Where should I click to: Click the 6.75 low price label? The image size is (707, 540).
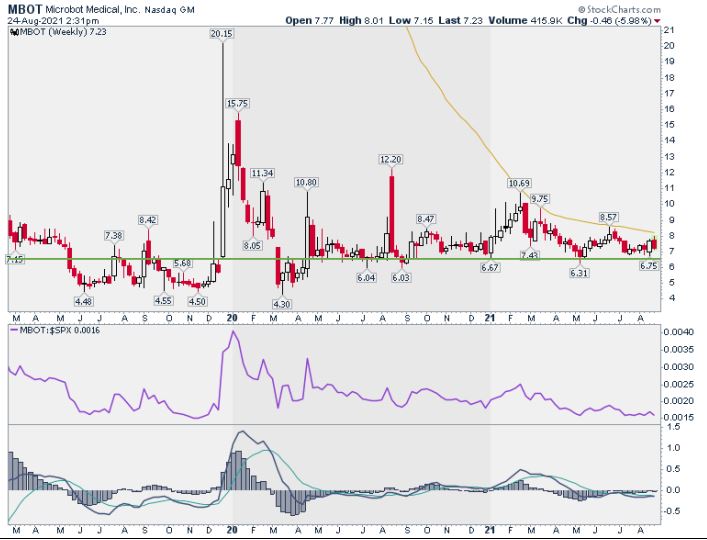click(649, 266)
